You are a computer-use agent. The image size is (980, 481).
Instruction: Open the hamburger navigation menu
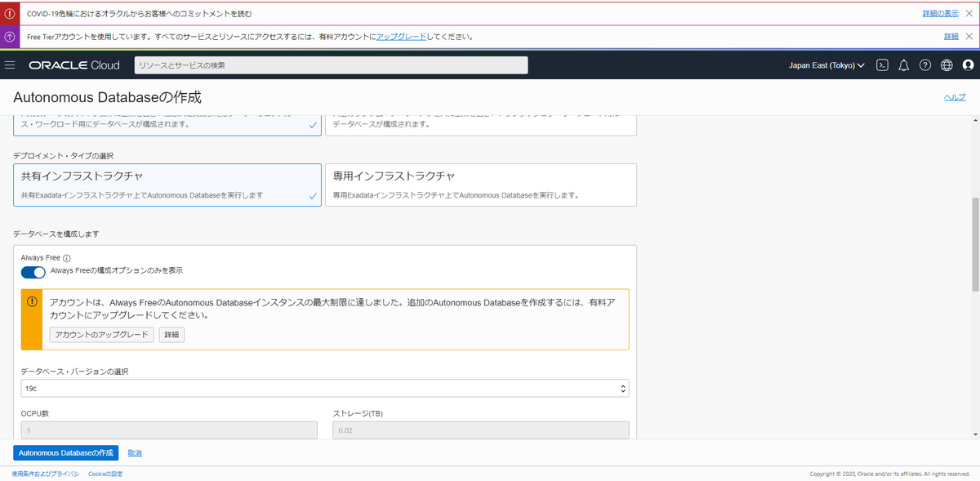click(x=10, y=65)
